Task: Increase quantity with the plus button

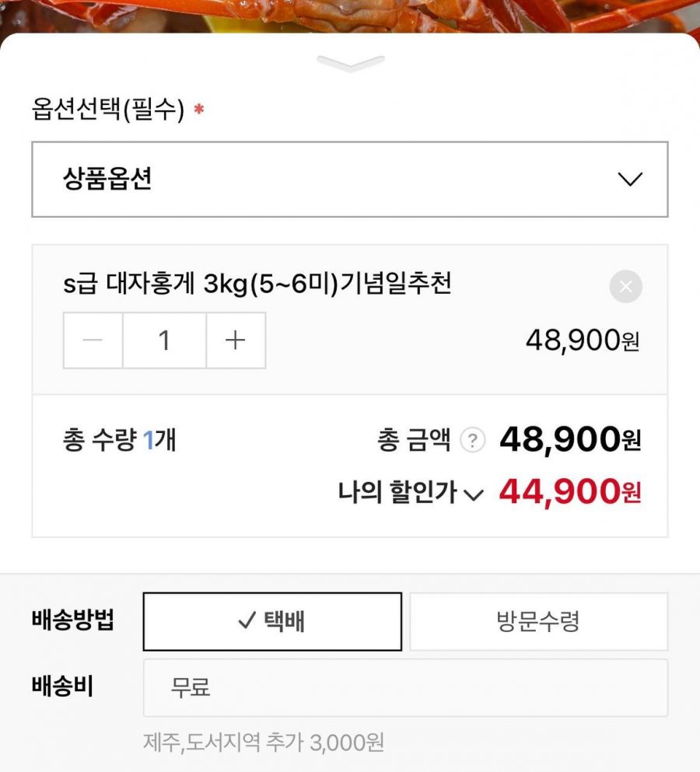Action: (235, 341)
